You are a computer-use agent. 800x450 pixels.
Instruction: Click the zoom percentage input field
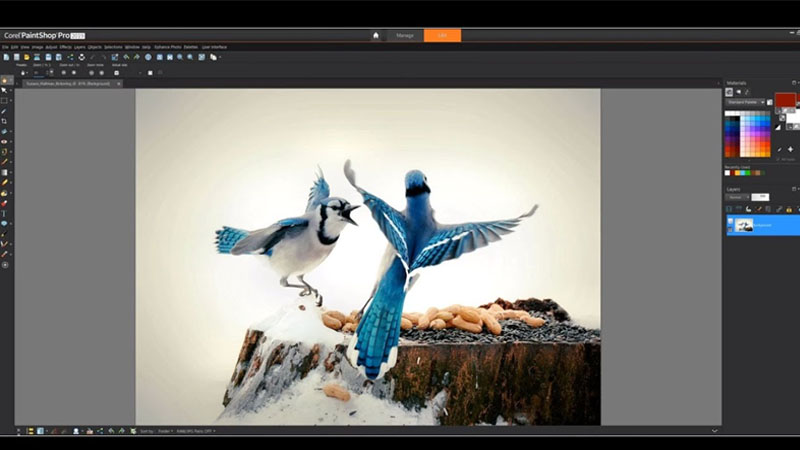[x=41, y=73]
